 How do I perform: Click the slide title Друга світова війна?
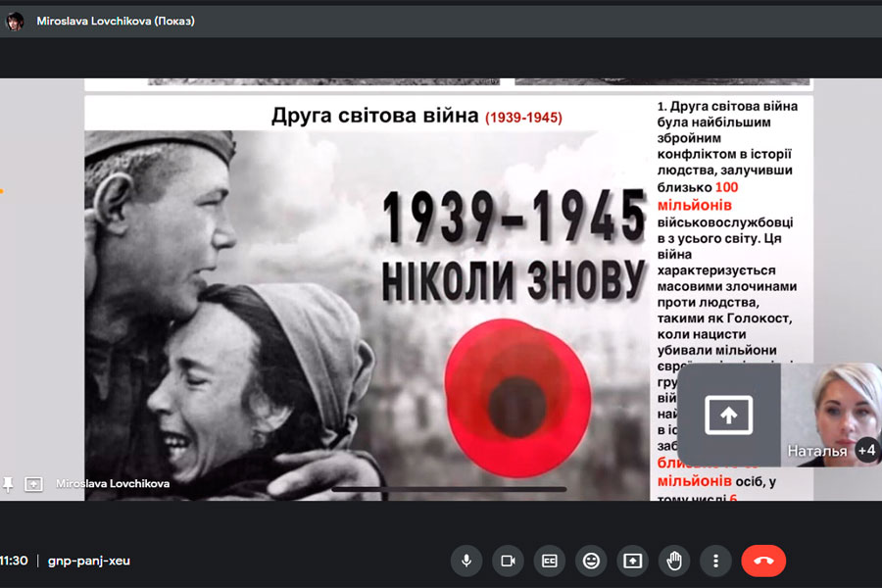(x=374, y=116)
